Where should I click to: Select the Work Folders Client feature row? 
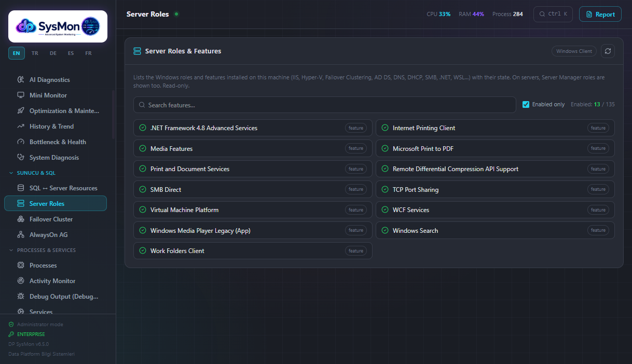pos(253,251)
